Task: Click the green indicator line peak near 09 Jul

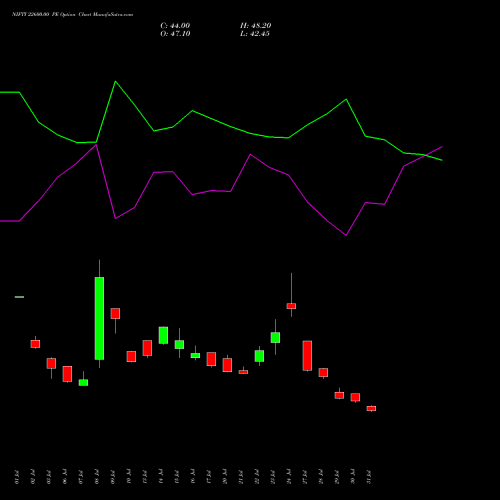Action: (115, 81)
